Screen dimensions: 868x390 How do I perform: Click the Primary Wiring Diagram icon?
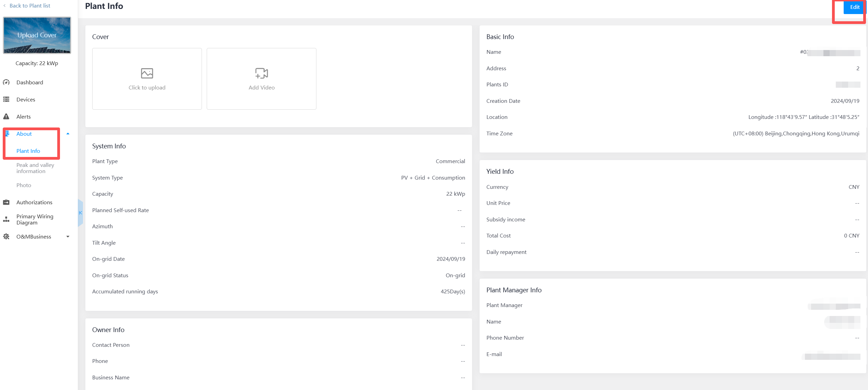tap(7, 219)
